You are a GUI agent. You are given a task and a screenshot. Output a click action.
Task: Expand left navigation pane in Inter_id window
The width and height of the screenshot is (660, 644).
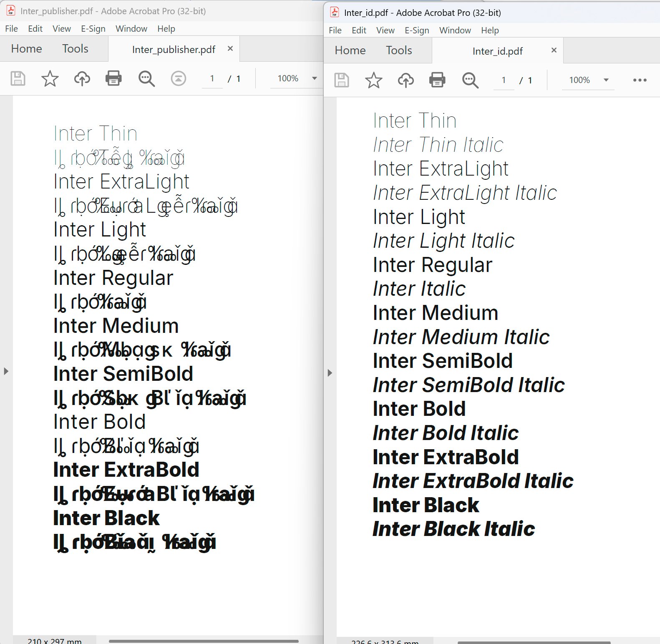(330, 373)
